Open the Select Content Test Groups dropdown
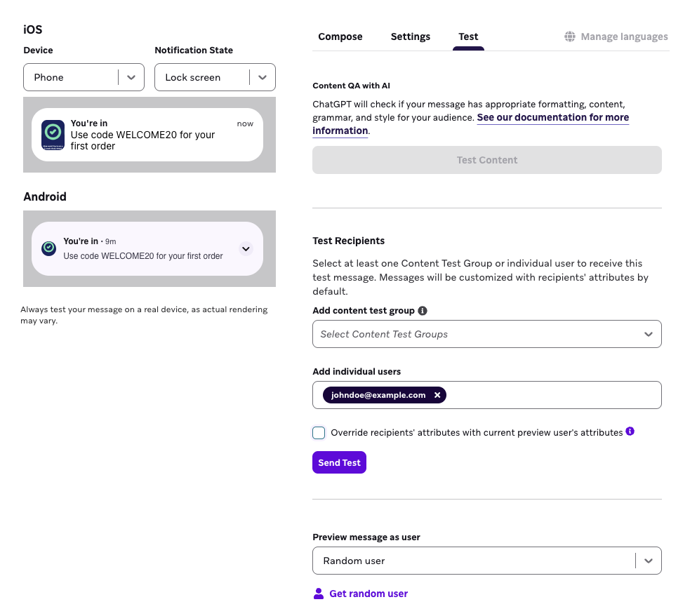This screenshot has height=616, width=697. (x=486, y=334)
